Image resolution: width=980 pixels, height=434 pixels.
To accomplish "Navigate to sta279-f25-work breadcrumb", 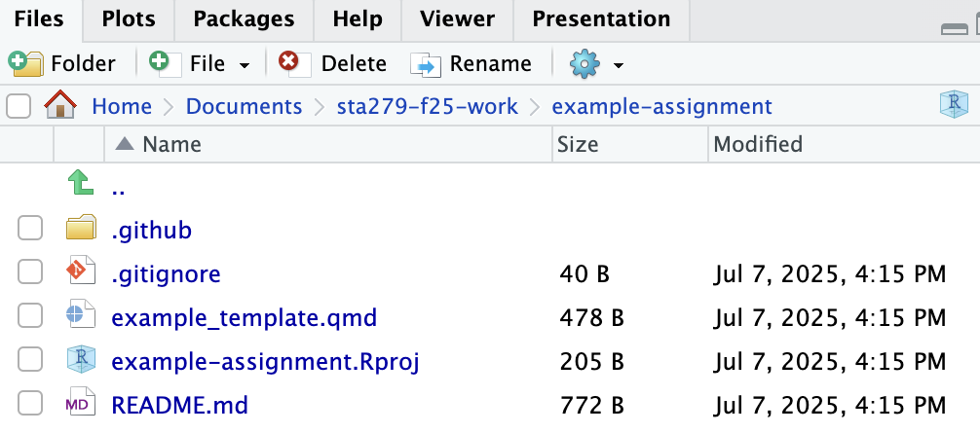I will 427,106.
